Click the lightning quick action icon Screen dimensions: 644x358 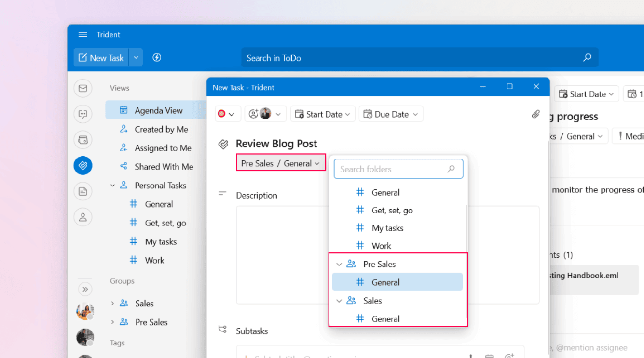tap(157, 58)
